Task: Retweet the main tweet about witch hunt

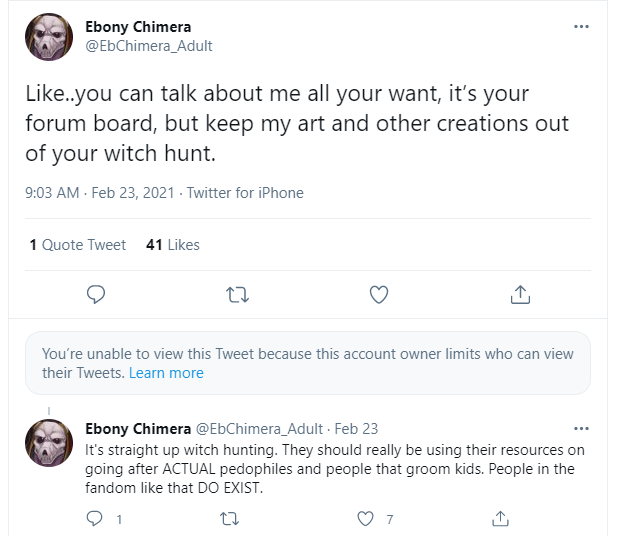Action: click(x=237, y=295)
